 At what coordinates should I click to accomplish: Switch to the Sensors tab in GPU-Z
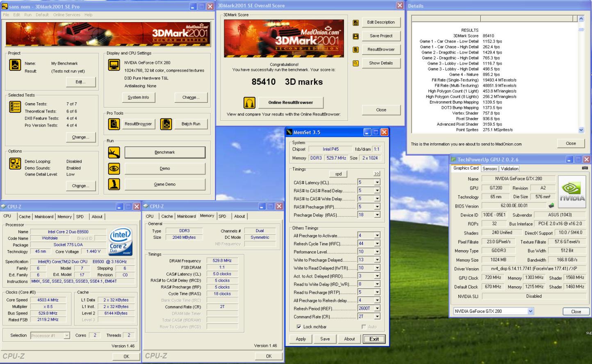click(x=490, y=169)
